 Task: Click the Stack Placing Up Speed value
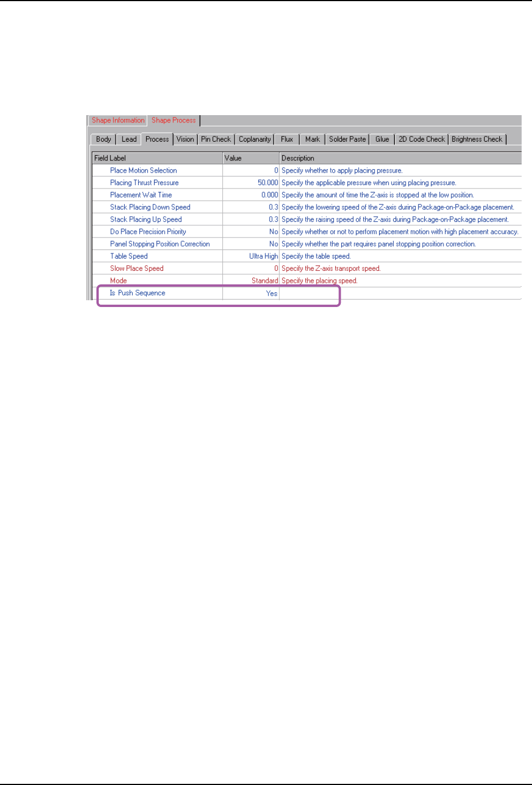(x=274, y=220)
